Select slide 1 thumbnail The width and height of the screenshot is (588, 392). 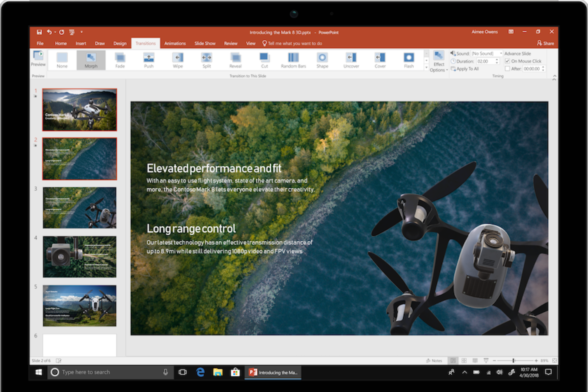click(79, 110)
